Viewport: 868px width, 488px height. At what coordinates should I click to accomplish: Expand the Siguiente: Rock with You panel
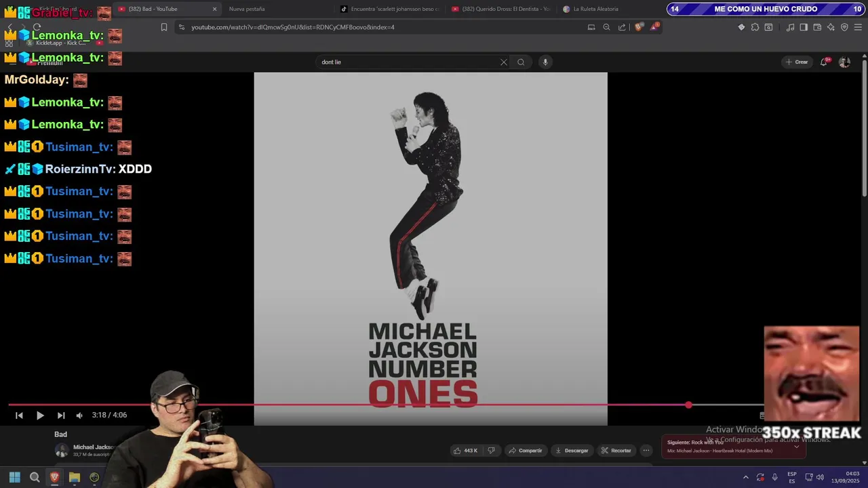coord(796,447)
